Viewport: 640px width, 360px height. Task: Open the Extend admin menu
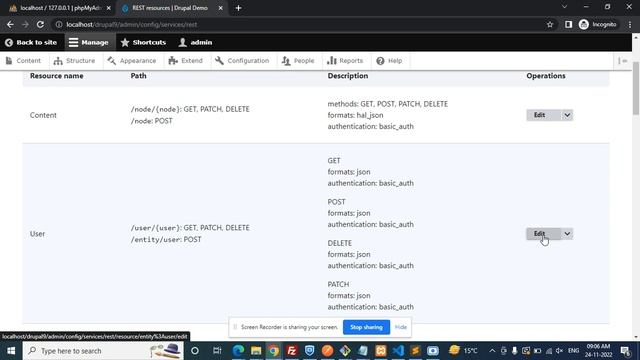coord(186,61)
